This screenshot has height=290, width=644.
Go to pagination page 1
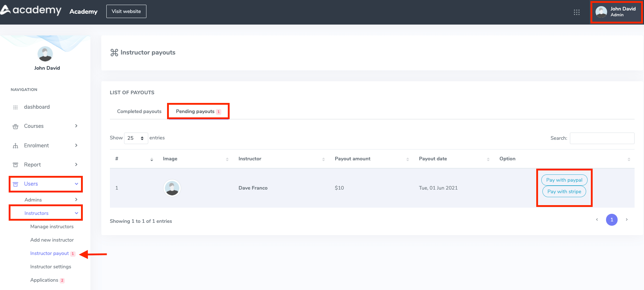point(611,220)
